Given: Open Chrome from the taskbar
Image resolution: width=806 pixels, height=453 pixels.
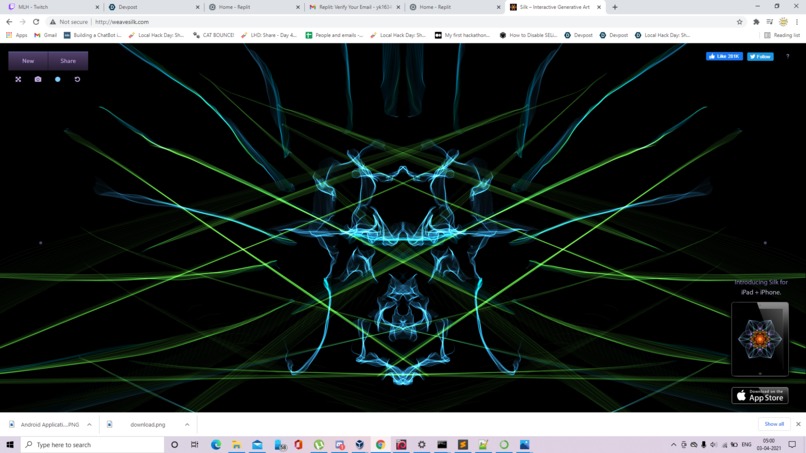Looking at the screenshot, I should point(380,444).
